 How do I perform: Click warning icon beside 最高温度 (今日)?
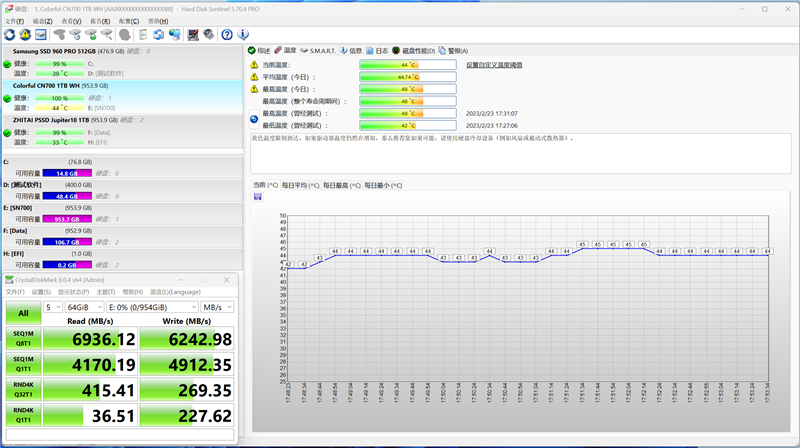point(254,89)
